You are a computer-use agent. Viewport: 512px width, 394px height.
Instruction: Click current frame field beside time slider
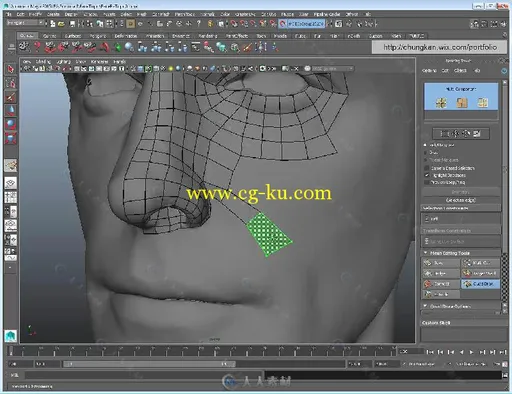(411, 351)
